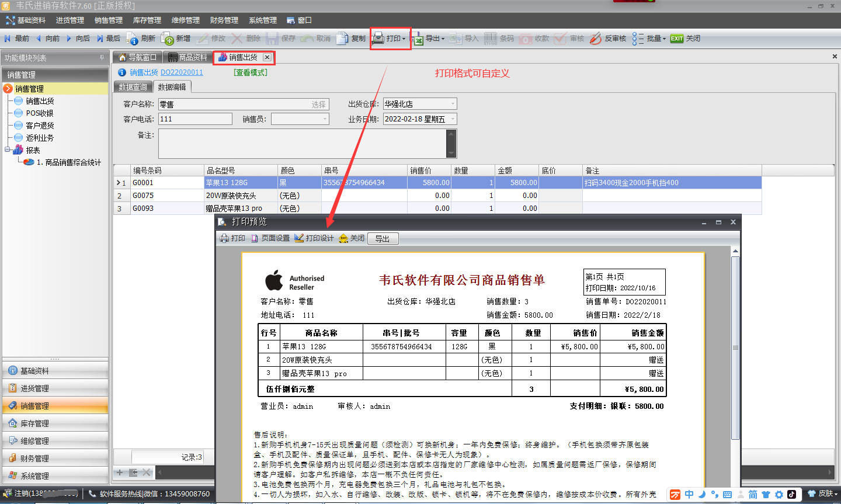Switch to the 导航窗口 tab

[138, 57]
